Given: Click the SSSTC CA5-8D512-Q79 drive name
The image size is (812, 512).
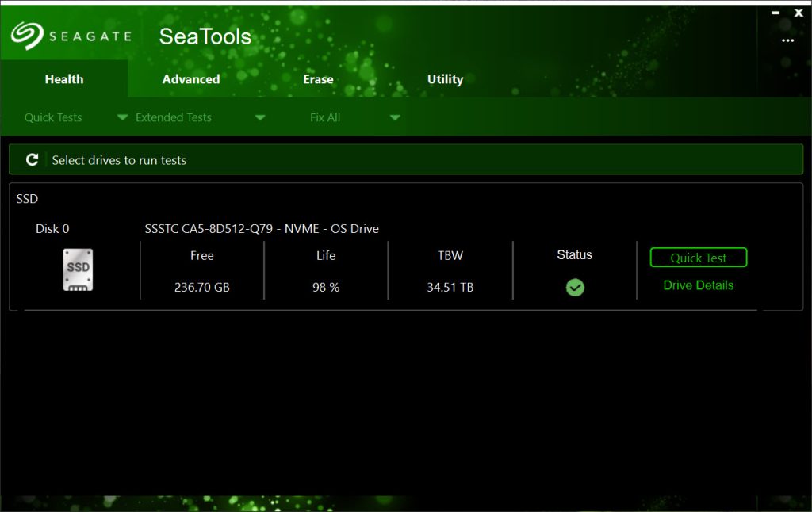Looking at the screenshot, I should click(x=262, y=229).
